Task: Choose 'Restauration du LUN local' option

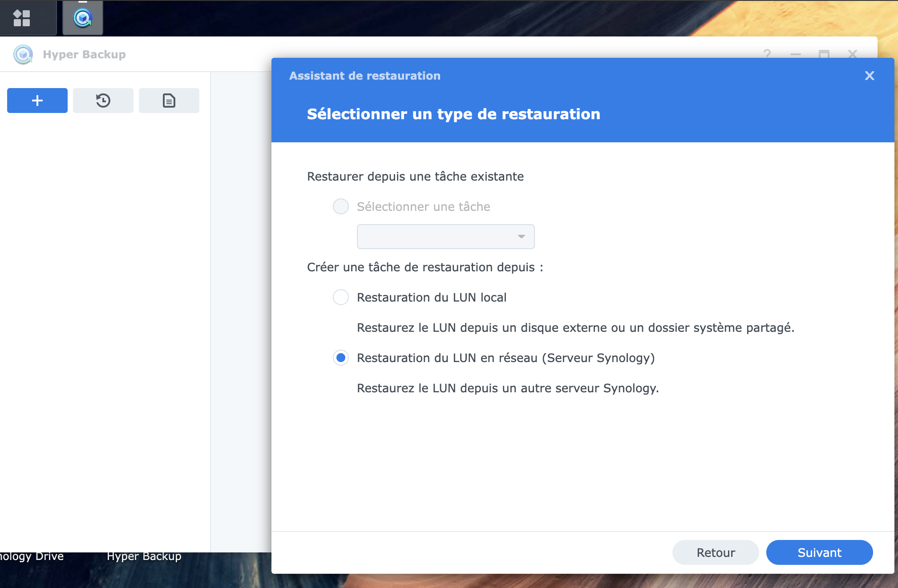Action: point(341,297)
